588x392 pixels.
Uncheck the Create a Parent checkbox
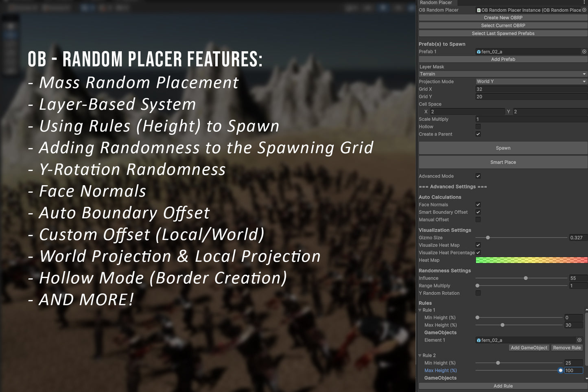click(478, 134)
